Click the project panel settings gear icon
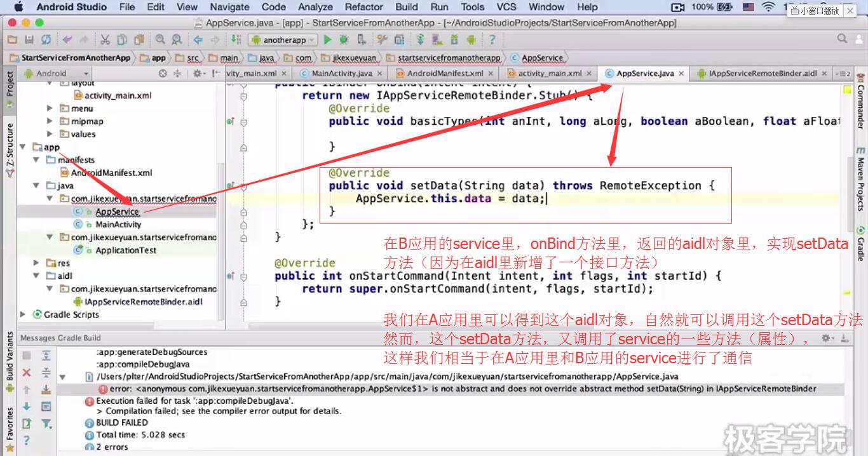 pyautogui.click(x=198, y=74)
